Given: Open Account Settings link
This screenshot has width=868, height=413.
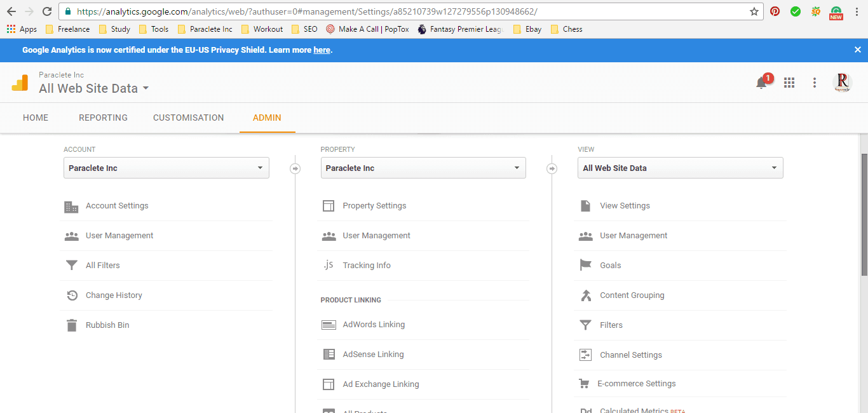Looking at the screenshot, I should click(117, 206).
